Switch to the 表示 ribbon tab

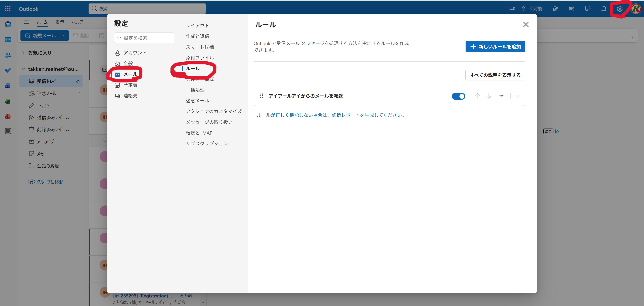(x=60, y=22)
